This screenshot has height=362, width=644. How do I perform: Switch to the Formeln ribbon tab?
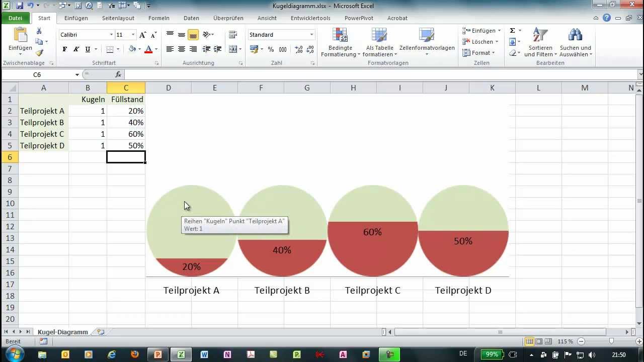coord(159,18)
